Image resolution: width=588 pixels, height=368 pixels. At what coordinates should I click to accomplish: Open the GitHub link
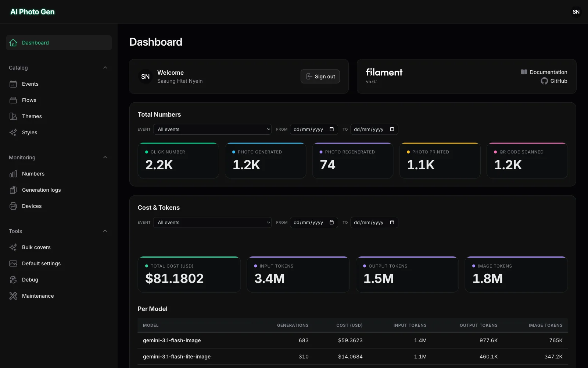pyautogui.click(x=554, y=81)
